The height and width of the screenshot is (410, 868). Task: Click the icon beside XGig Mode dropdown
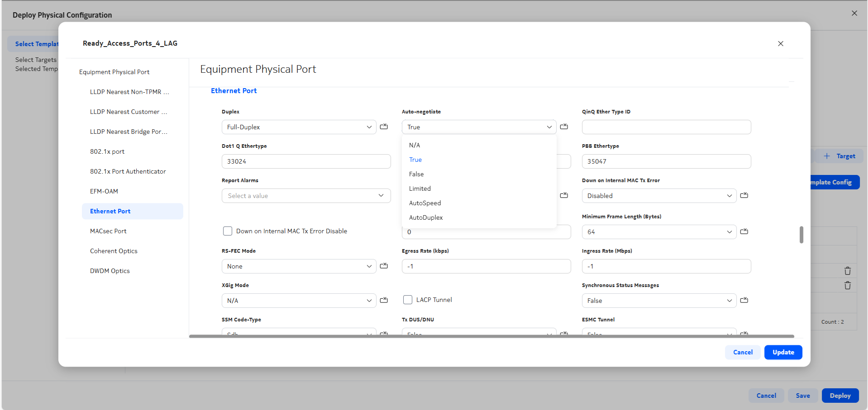pyautogui.click(x=384, y=300)
